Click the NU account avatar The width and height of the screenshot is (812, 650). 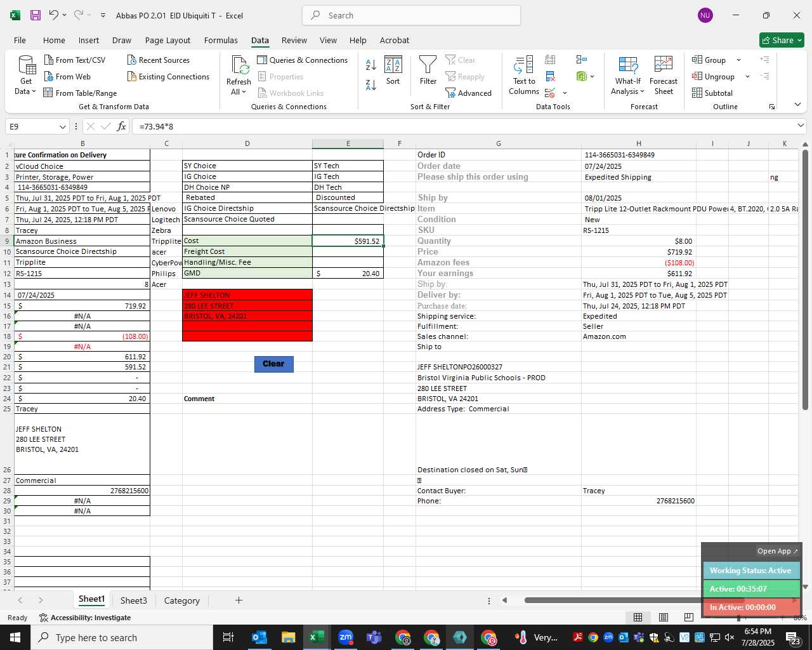[x=705, y=15]
